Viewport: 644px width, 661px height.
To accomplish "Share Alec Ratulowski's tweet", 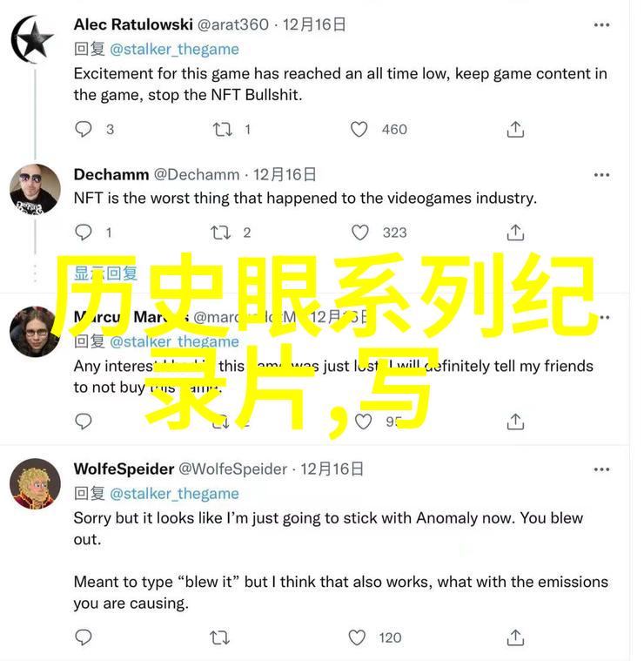I will [x=515, y=130].
